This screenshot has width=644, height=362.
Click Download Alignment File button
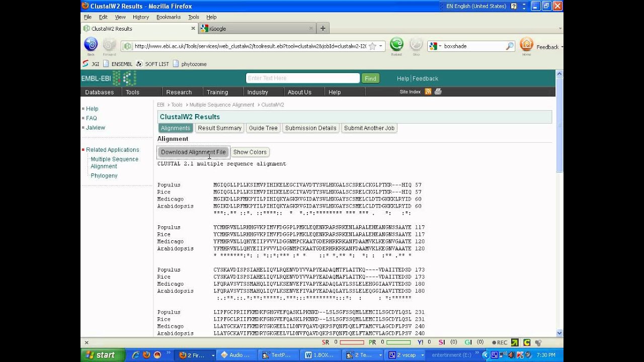(193, 152)
